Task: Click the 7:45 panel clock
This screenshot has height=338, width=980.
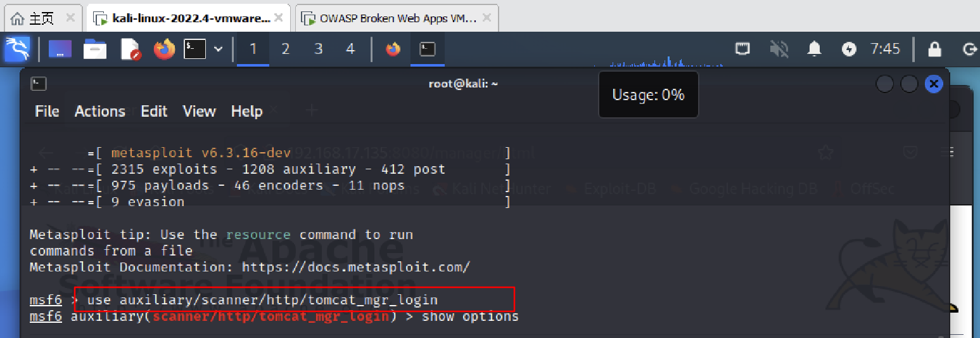Action: [885, 49]
